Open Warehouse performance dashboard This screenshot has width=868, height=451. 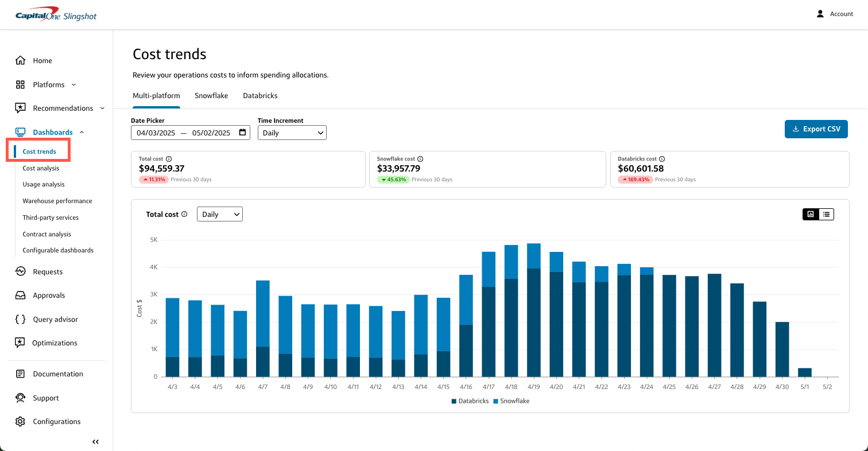(57, 201)
